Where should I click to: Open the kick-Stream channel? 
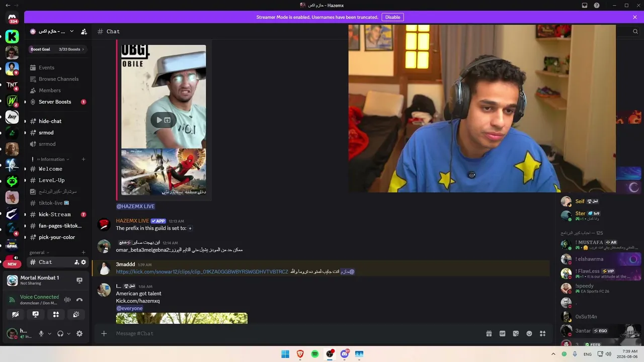point(57,214)
